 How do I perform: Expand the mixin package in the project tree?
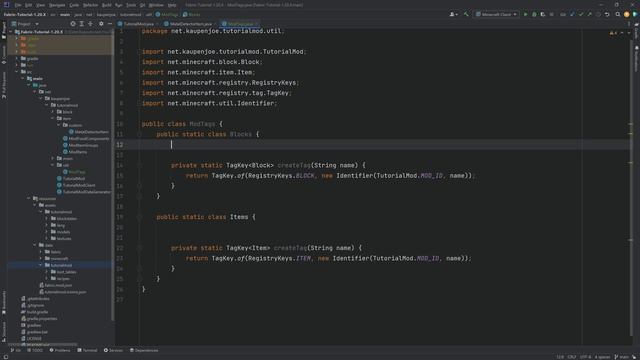pyautogui.click(x=53, y=158)
